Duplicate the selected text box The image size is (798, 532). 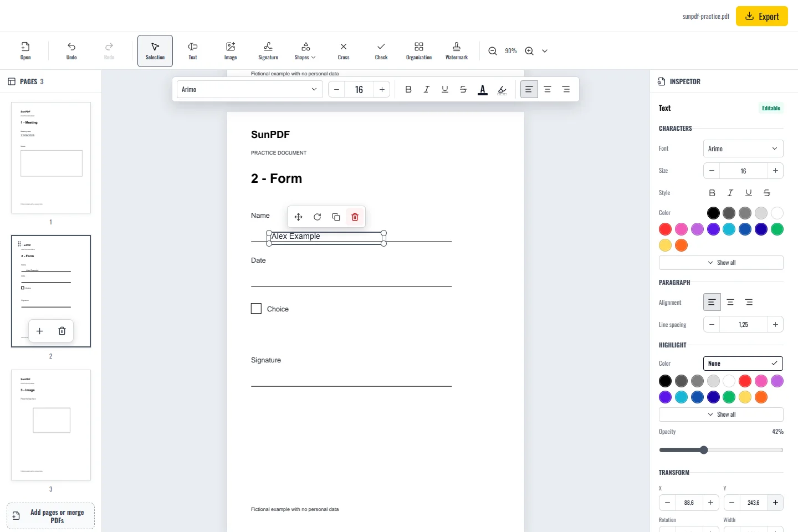pyautogui.click(x=336, y=217)
